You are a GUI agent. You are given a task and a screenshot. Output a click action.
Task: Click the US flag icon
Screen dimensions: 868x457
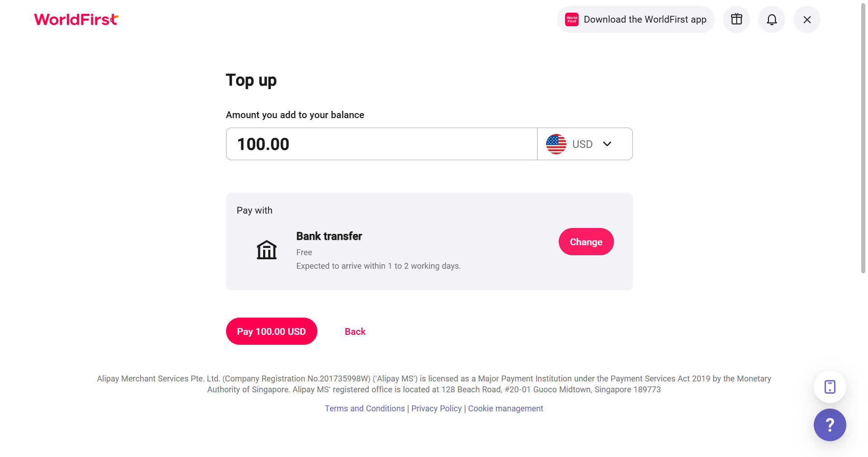556,144
